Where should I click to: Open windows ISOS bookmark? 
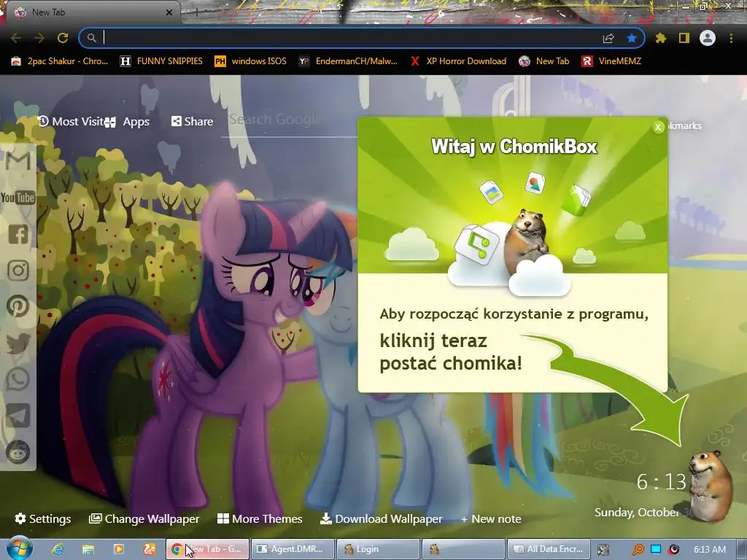click(x=251, y=61)
